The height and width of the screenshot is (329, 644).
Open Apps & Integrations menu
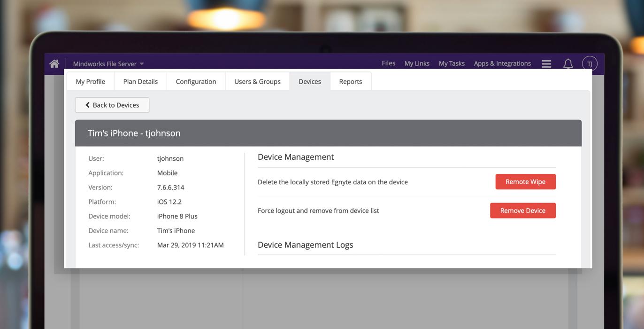pos(502,63)
